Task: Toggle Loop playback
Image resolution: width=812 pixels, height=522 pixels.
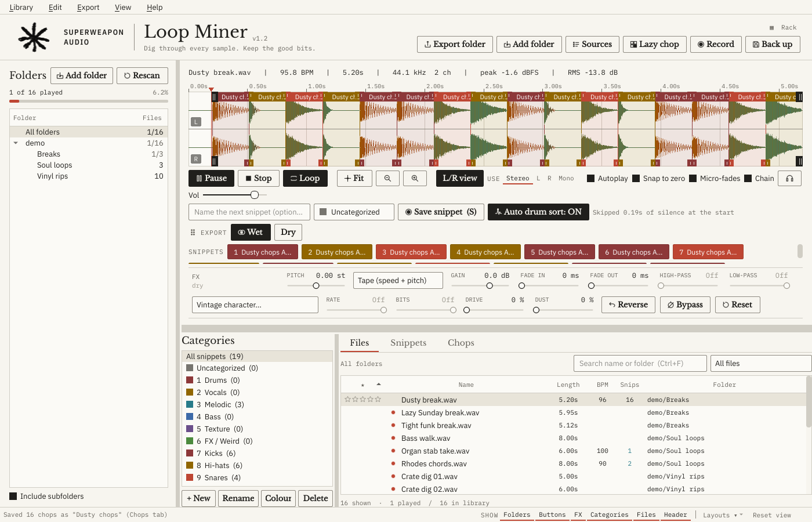Action: pos(305,179)
